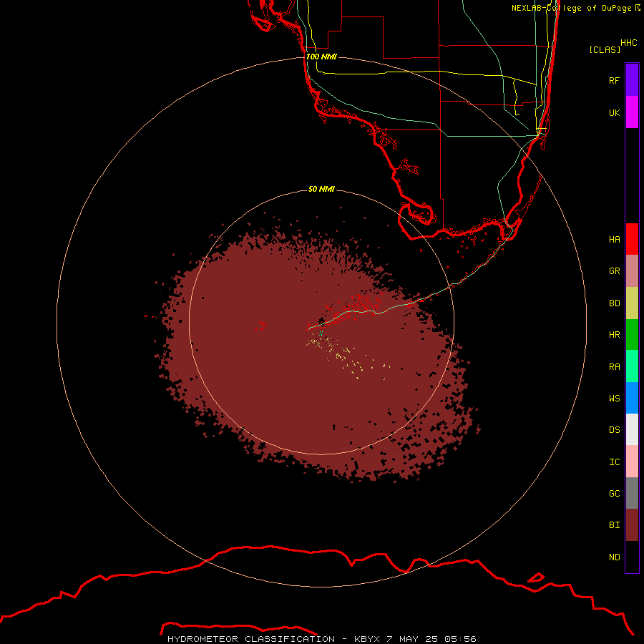644x644 pixels.
Task: Click the HR legend label
Action: [x=614, y=335]
